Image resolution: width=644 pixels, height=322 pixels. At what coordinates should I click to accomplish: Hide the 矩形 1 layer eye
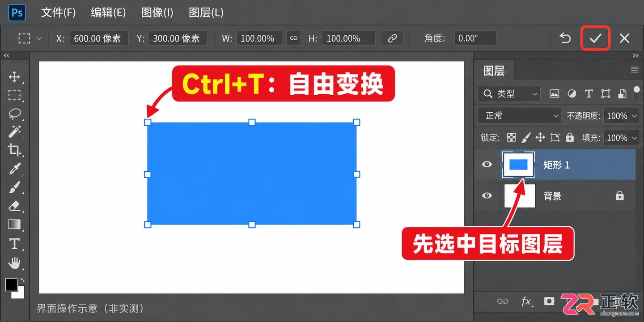click(487, 165)
